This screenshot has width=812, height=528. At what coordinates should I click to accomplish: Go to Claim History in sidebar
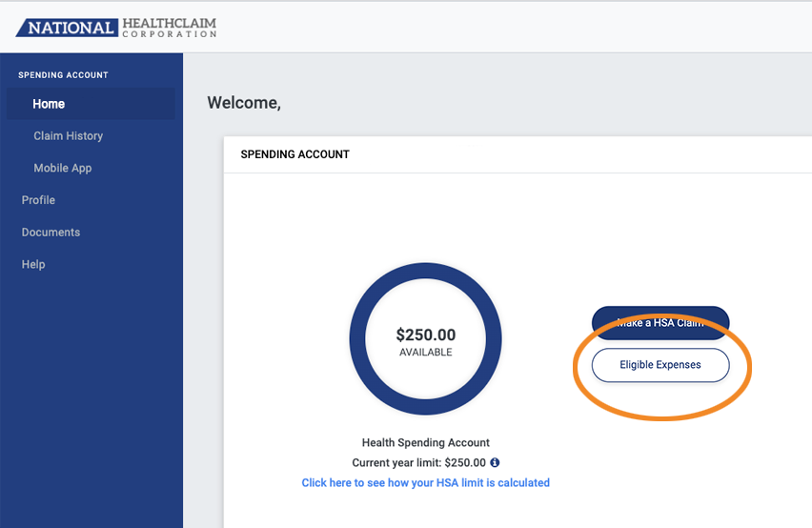pyautogui.click(x=69, y=135)
